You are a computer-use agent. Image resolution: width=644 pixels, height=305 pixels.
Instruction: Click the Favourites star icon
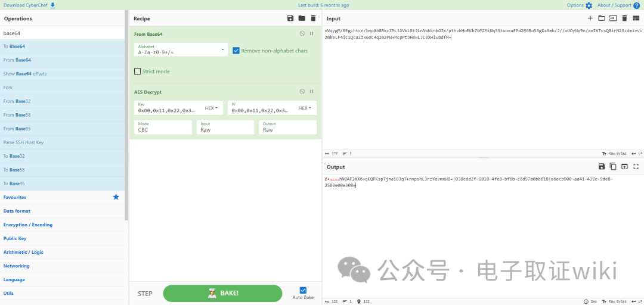click(x=116, y=197)
